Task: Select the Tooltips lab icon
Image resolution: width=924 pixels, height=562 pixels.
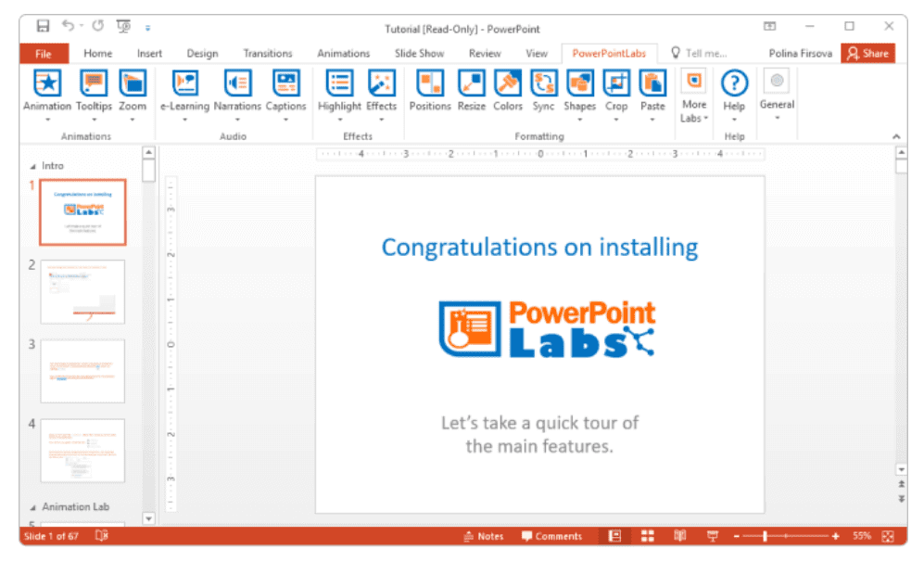Action: click(x=94, y=83)
